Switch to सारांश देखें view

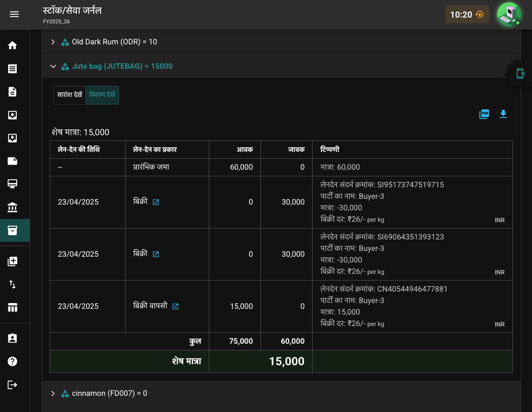tap(69, 95)
